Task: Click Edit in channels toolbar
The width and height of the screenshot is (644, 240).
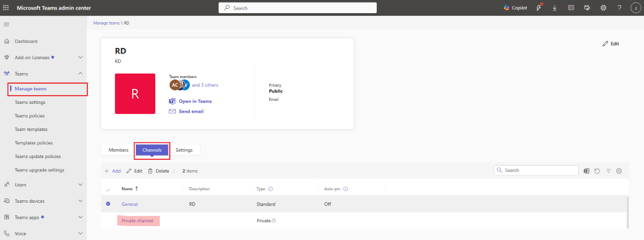Action: pos(135,171)
